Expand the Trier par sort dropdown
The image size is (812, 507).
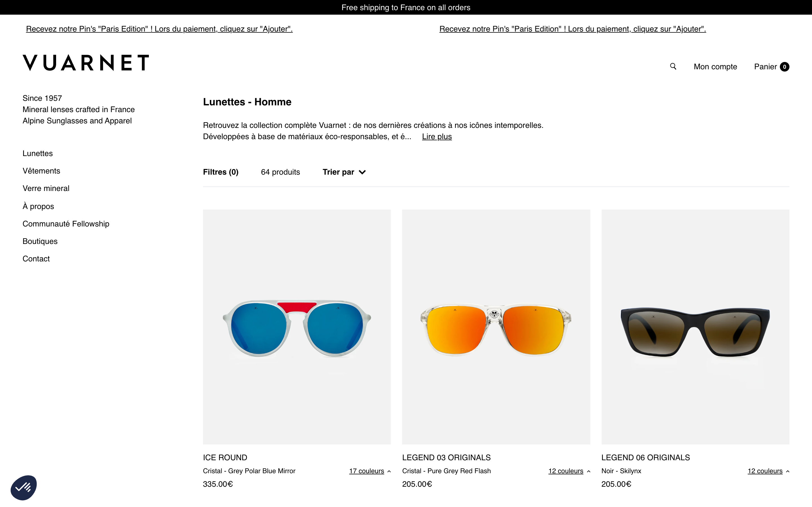coord(344,172)
